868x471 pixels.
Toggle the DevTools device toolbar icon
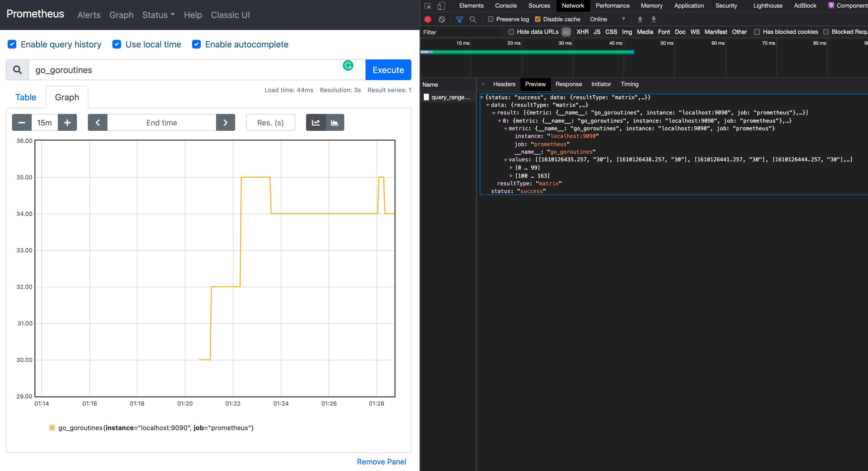(441, 6)
